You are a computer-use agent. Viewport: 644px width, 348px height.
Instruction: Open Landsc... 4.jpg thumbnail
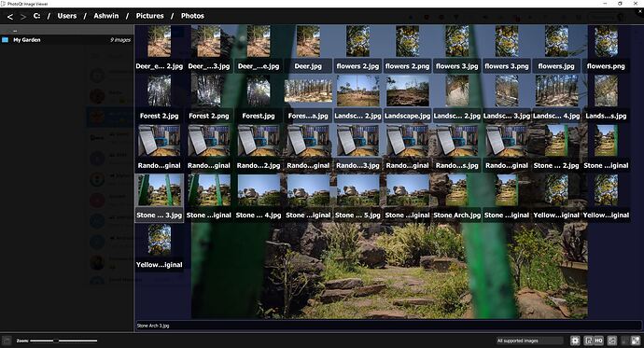(x=556, y=98)
